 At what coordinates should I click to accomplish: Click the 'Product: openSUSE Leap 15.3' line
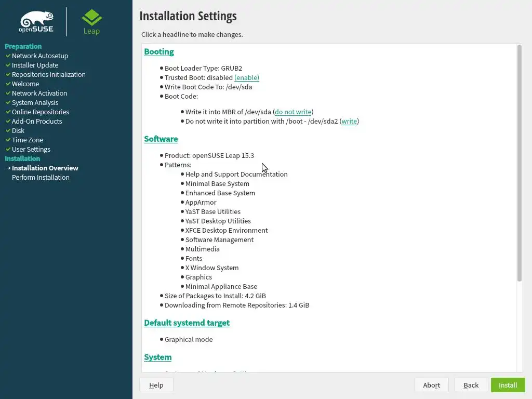click(209, 155)
